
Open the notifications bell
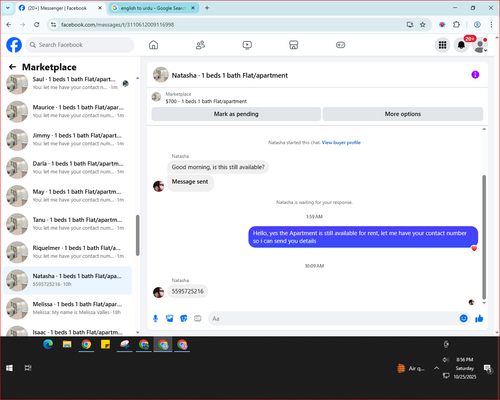(x=461, y=45)
